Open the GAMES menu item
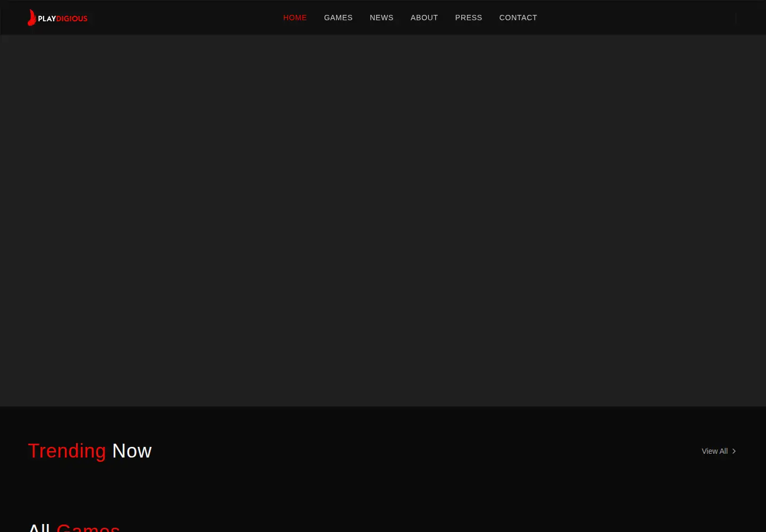This screenshot has height=532, width=766. (338, 18)
